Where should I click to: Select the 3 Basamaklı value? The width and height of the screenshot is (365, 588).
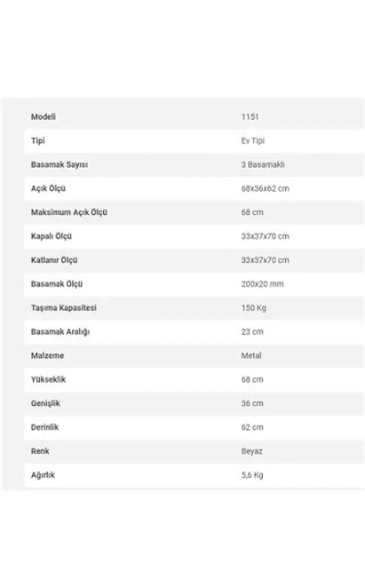[263, 165]
